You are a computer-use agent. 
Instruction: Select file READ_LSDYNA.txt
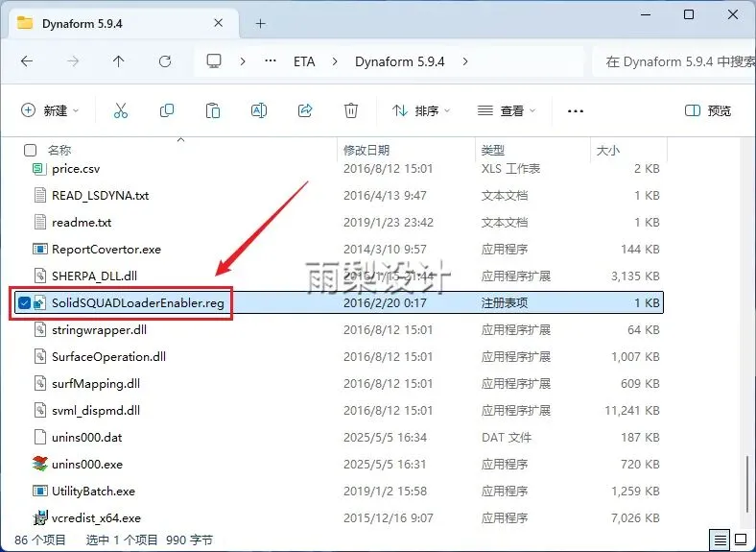click(x=101, y=196)
